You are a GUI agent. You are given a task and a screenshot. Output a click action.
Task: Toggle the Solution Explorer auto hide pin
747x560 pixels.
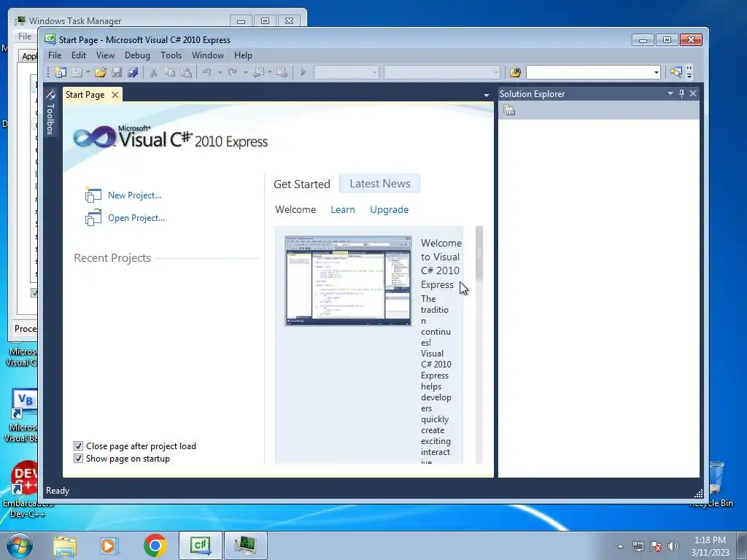click(x=682, y=93)
